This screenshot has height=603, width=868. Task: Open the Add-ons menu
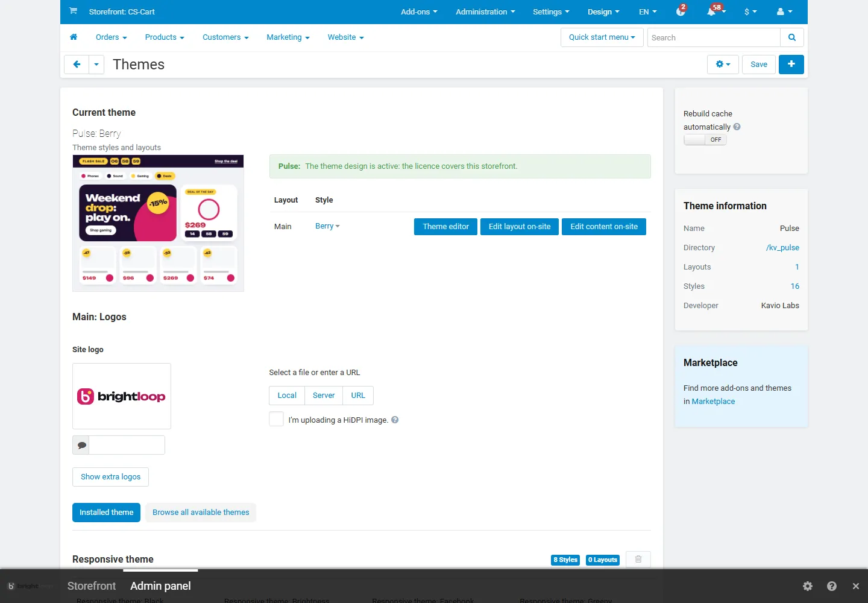tap(419, 11)
